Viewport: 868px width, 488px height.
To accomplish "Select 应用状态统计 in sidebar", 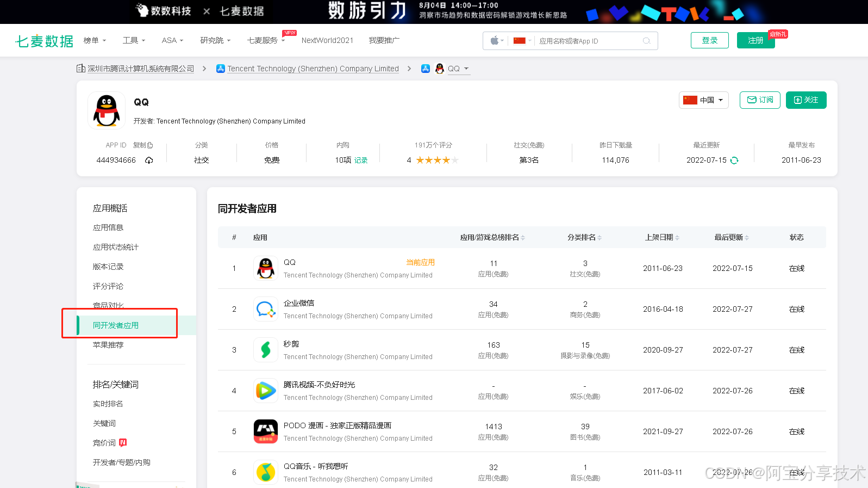I will 116,247.
